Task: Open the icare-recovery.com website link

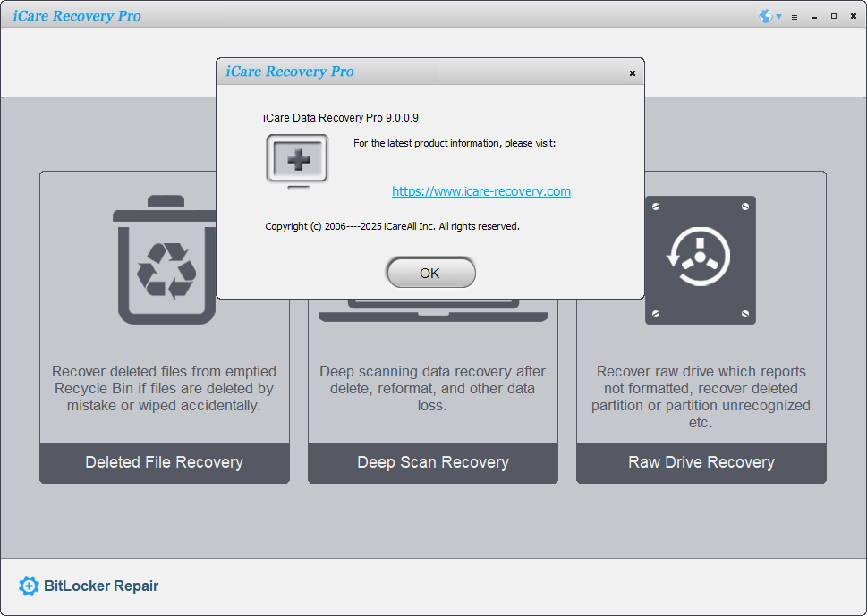Action: coord(481,191)
